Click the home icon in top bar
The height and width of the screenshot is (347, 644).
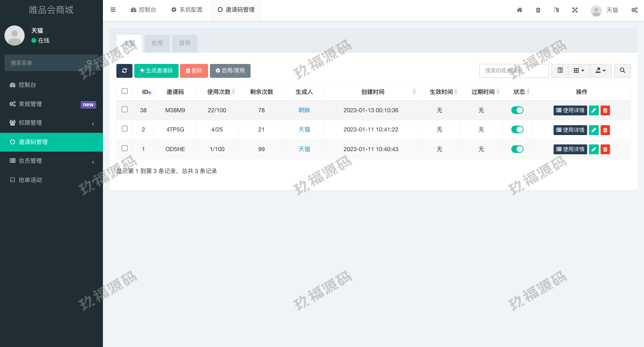point(520,10)
